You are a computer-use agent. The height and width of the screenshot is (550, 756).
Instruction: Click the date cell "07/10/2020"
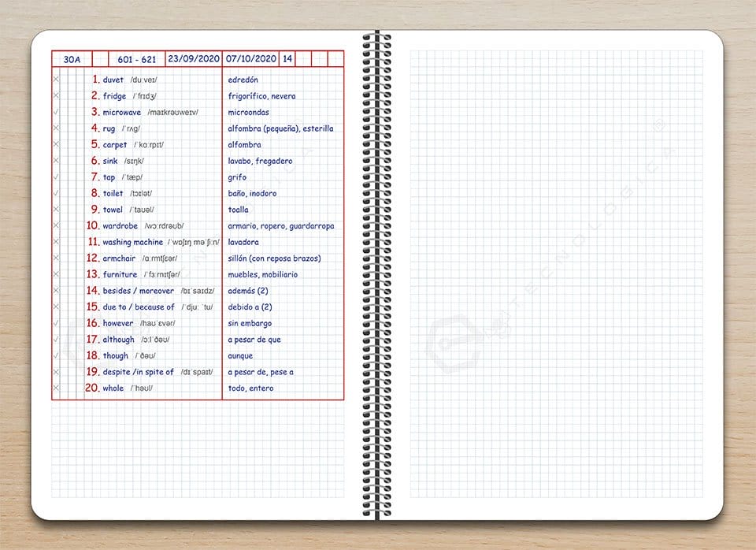[x=251, y=58]
